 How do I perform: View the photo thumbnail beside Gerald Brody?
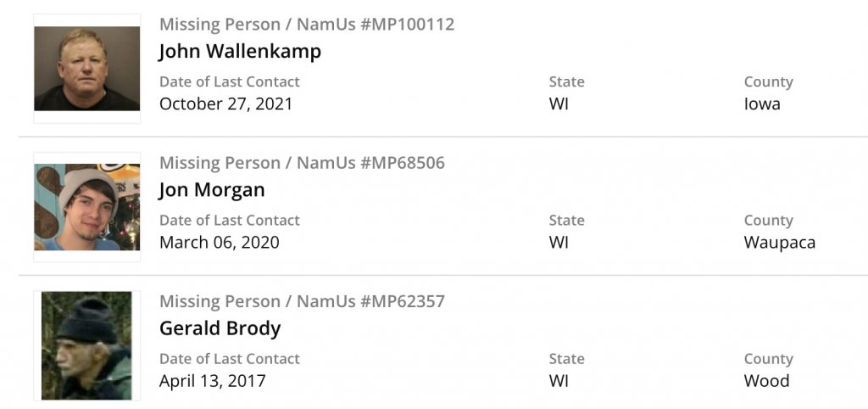[x=86, y=345]
